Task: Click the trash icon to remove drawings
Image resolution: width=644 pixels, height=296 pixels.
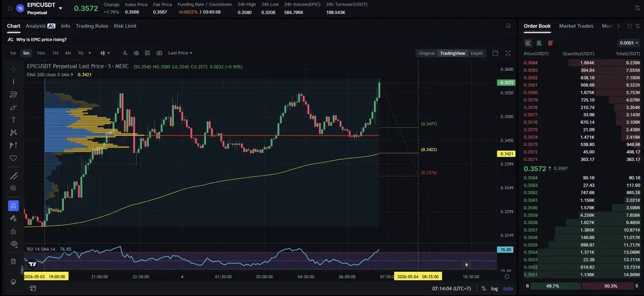Action: tap(13, 261)
